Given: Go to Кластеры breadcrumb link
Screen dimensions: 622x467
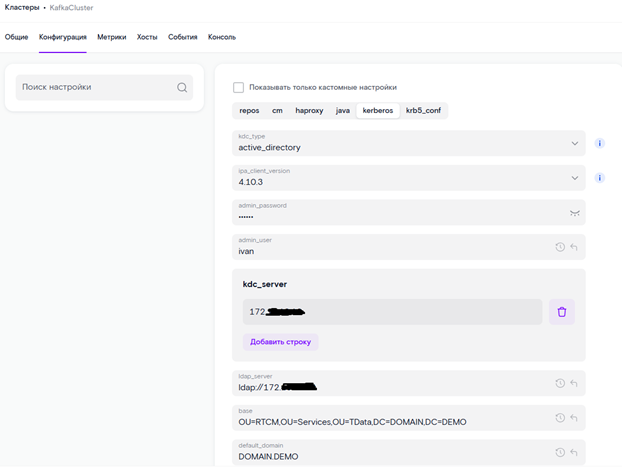Looking at the screenshot, I should click(22, 8).
